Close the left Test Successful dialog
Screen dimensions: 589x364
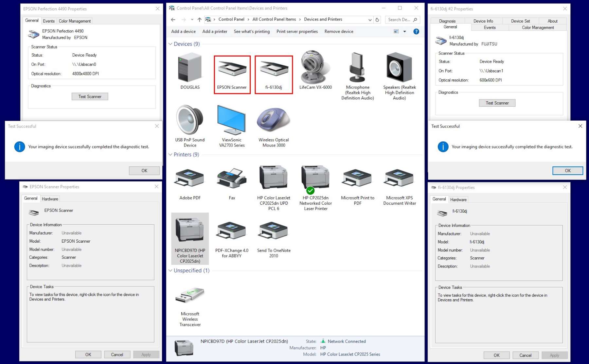157,126
